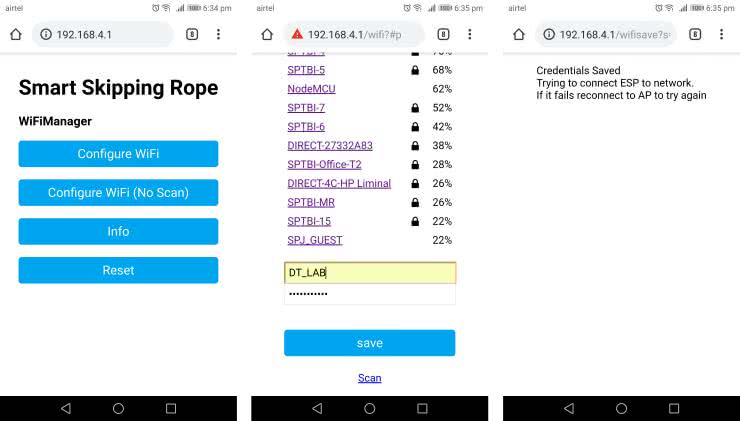Tap Android recents square under Smart Skipping Rope page
The width and height of the screenshot is (740, 421).
point(171,408)
